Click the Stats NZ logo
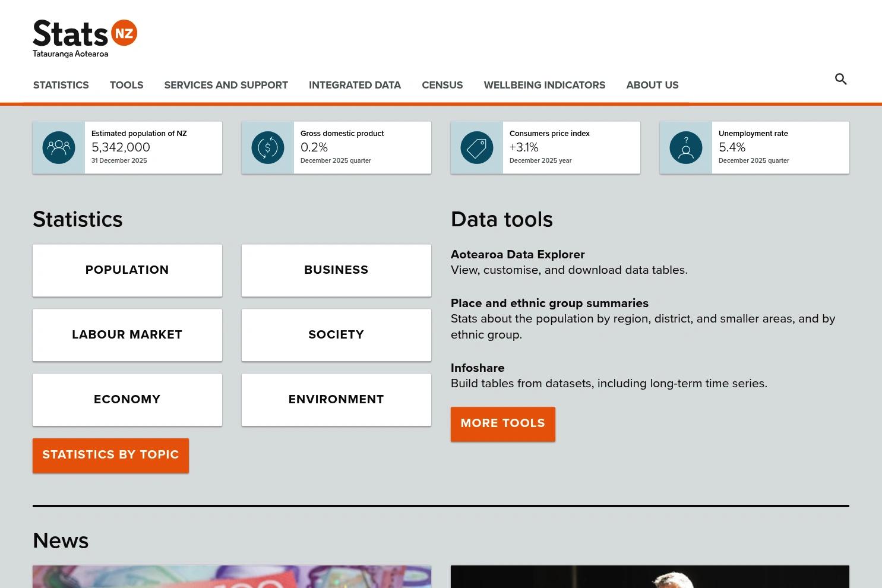Screen dimensions: 882x588 point(85,39)
